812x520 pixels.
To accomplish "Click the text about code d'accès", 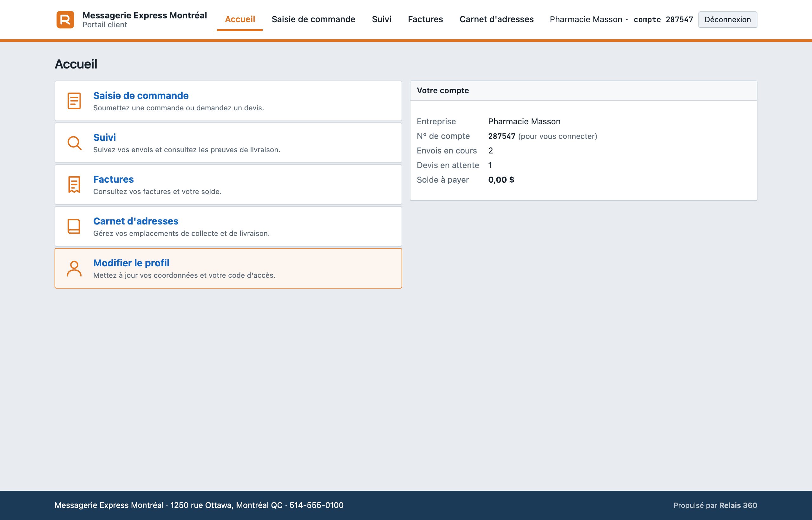I will coord(184,275).
